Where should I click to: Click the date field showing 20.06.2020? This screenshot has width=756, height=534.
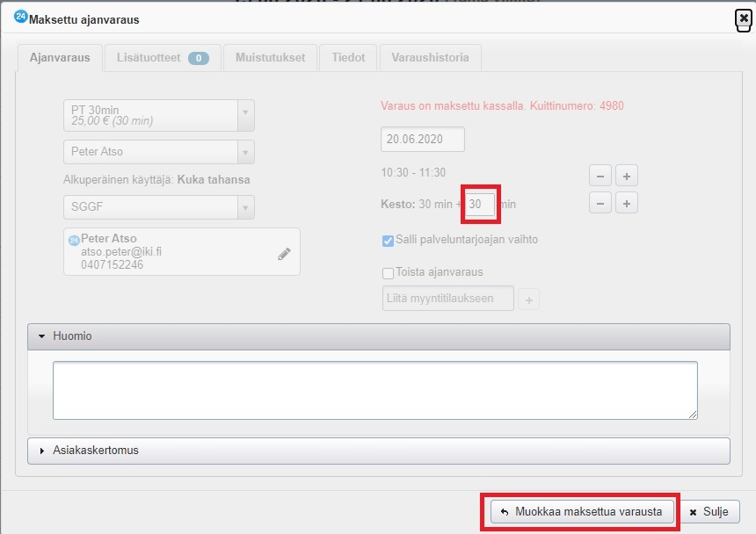click(x=422, y=140)
